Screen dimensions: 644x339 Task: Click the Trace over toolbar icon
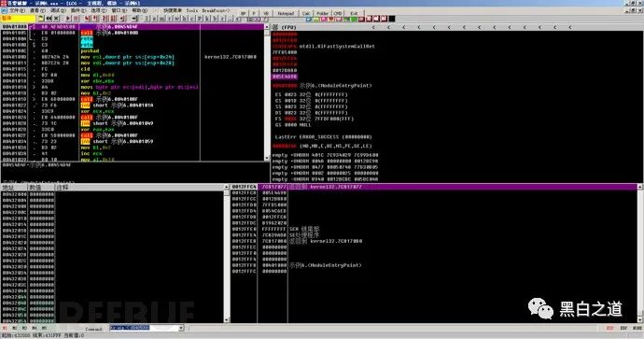(x=113, y=19)
